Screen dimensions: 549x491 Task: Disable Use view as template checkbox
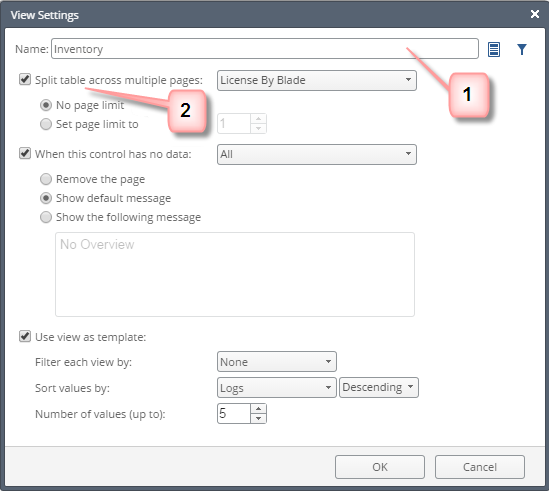point(25,336)
